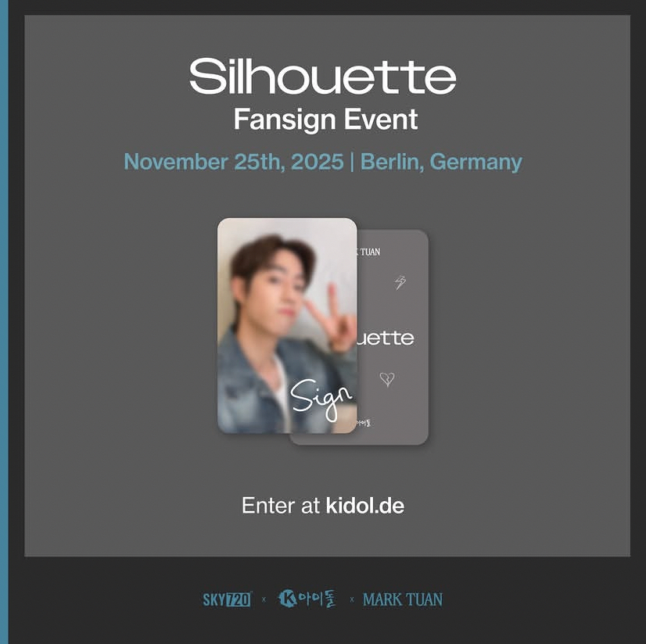This screenshot has height=644, width=646.
Task: Click the uette lettering on the gray card
Action: tap(386, 338)
